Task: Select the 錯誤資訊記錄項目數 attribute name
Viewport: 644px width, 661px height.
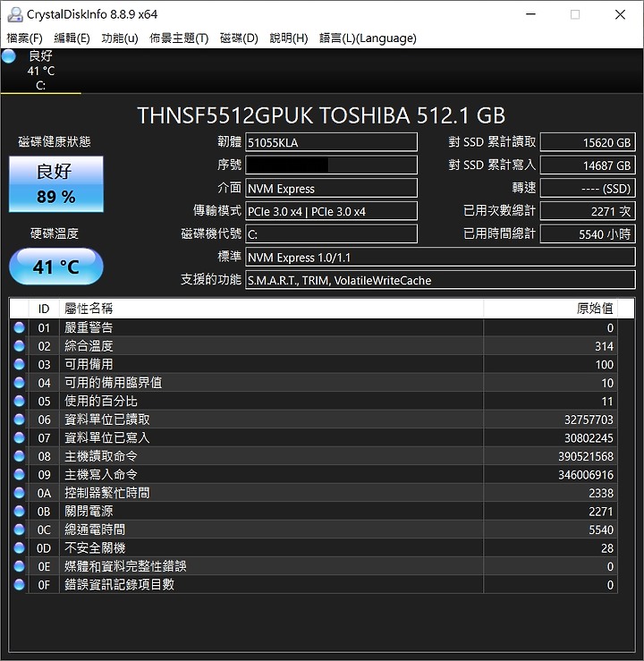Action: point(119,584)
